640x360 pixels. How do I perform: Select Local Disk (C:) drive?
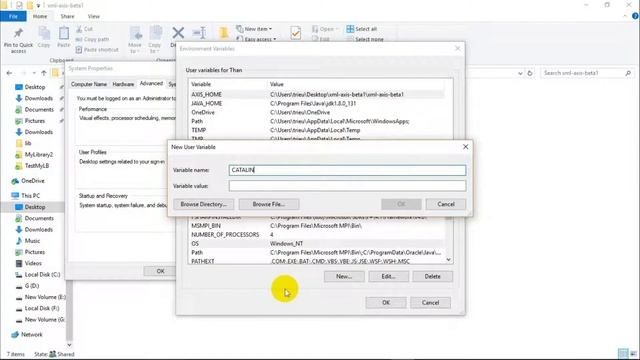pos(42,275)
